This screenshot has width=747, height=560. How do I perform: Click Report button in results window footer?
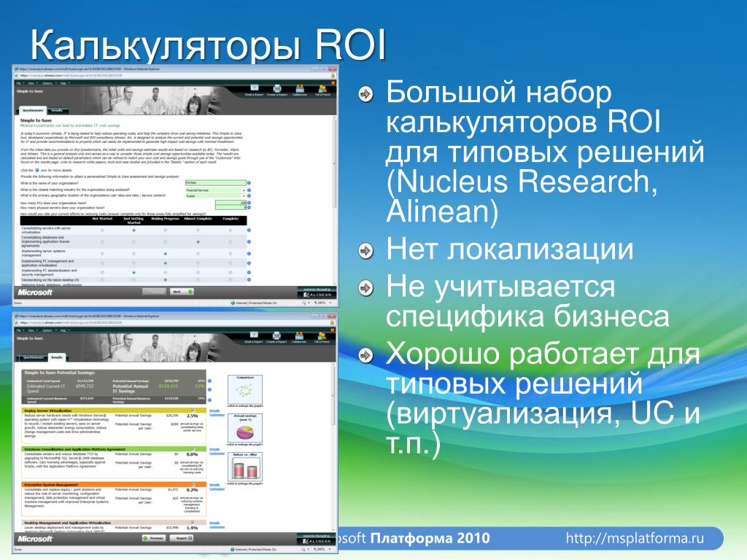(182, 539)
